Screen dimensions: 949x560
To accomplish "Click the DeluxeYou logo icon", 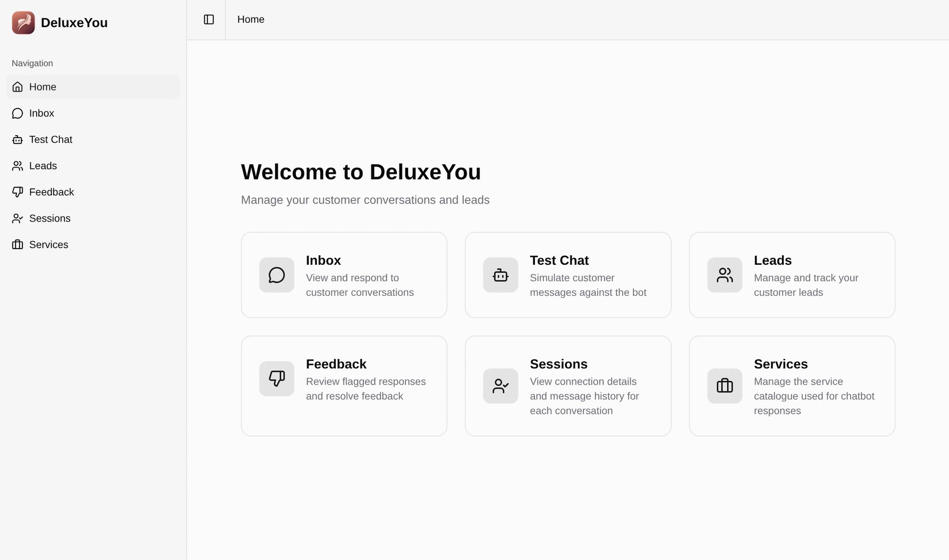I will (23, 23).
